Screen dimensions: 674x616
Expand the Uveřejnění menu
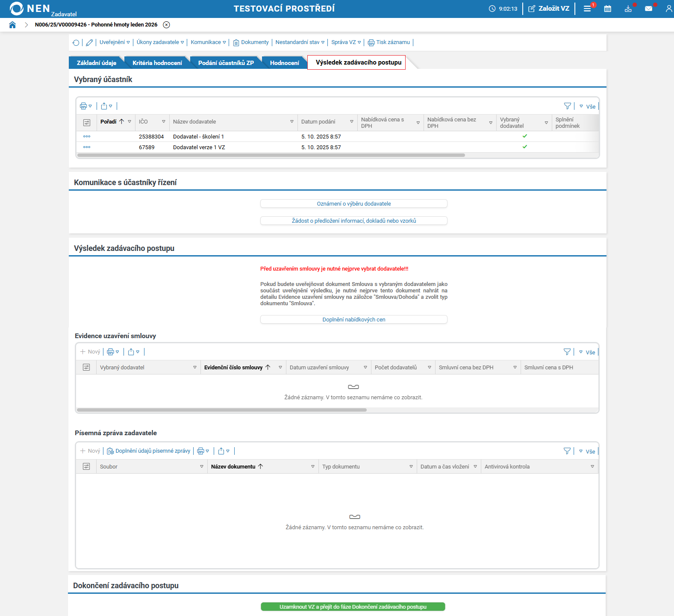pos(115,42)
